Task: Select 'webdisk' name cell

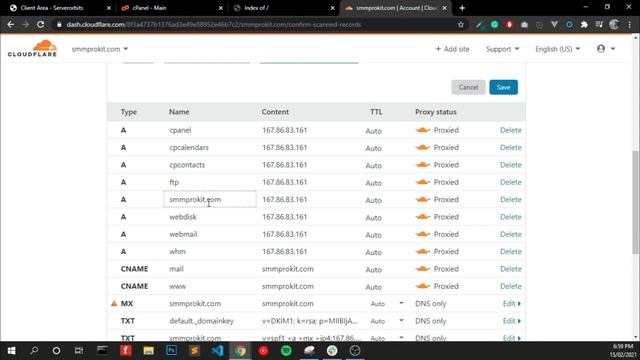Action: click(x=183, y=217)
